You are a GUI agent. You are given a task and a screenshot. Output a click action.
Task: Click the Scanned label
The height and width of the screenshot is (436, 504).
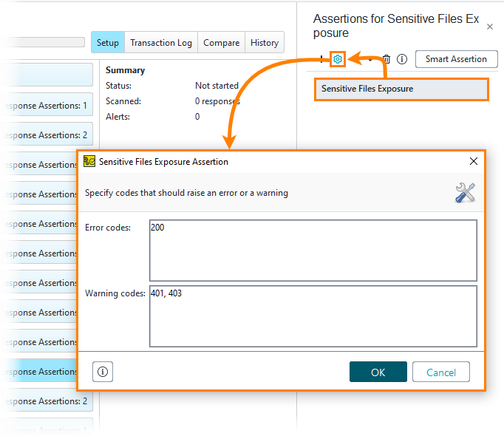point(123,101)
